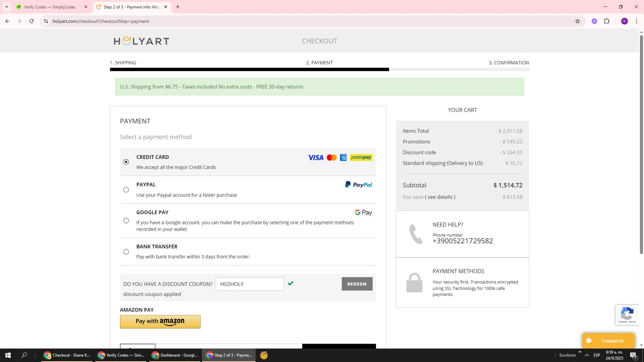Select Credit Card payment method
644x362 pixels.
pos(126,162)
